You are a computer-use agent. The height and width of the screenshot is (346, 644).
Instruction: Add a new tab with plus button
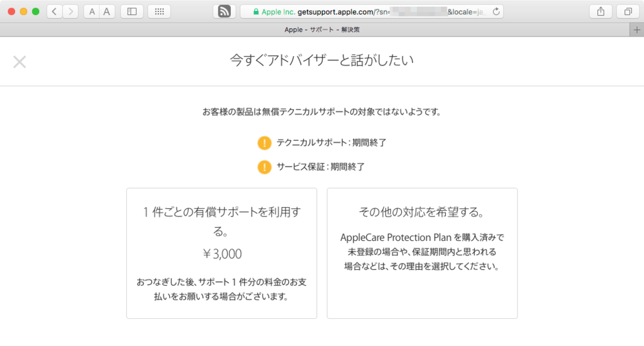pos(636,30)
